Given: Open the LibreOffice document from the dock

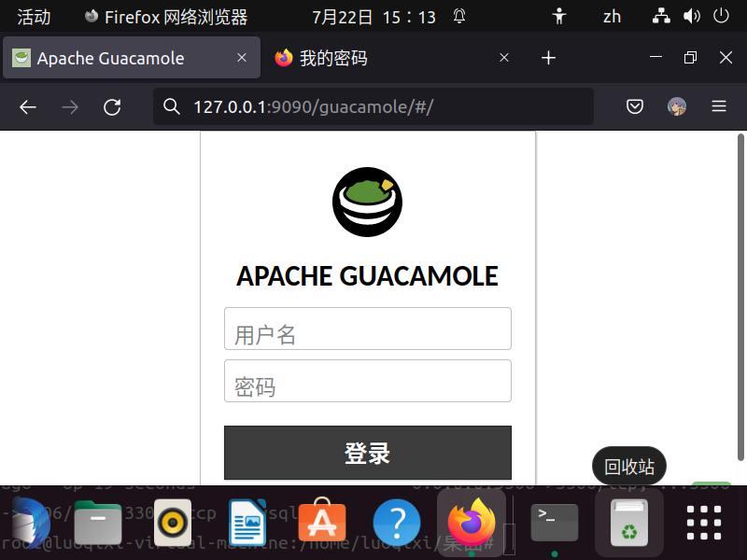Looking at the screenshot, I should pos(247,522).
